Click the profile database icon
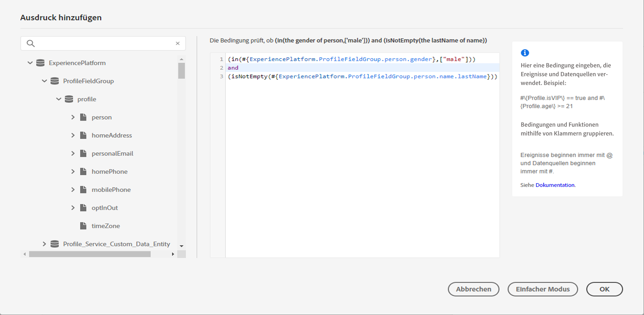Image resolution: width=644 pixels, height=315 pixels. [x=69, y=99]
